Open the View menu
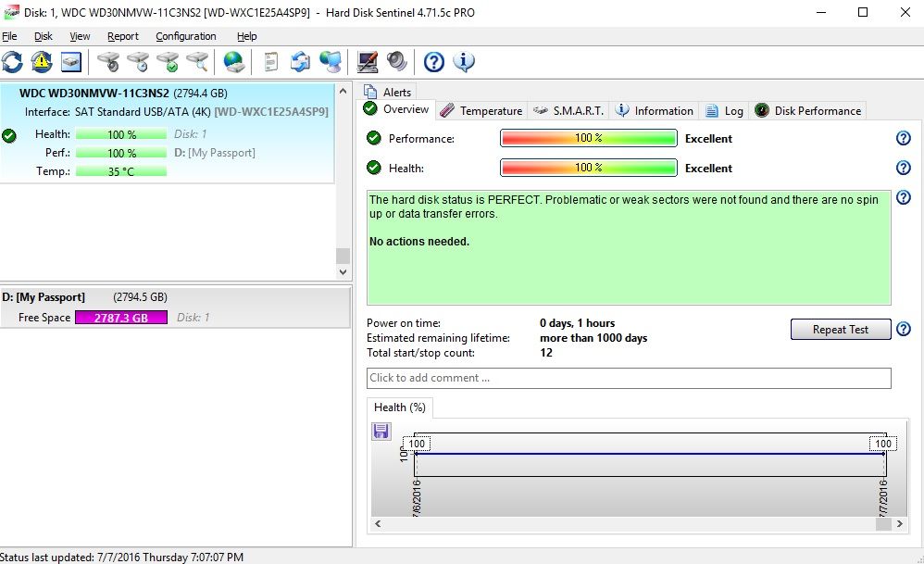The image size is (924, 564). (x=80, y=36)
